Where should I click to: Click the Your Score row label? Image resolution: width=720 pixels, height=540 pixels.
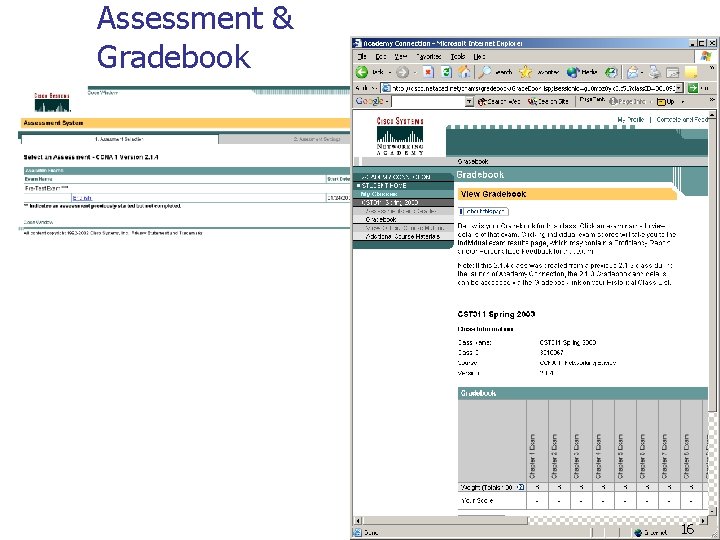tap(477, 501)
